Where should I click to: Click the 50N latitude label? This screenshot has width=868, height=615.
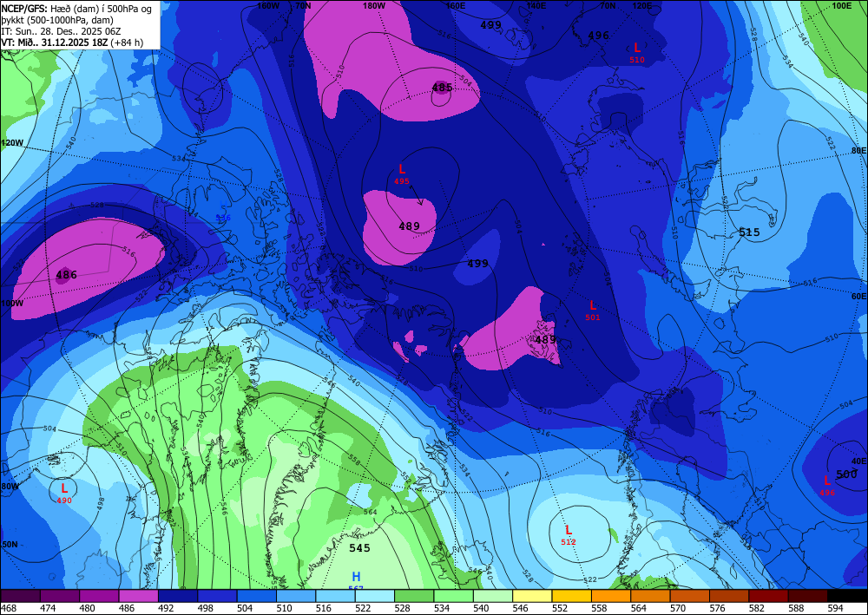click(10, 544)
